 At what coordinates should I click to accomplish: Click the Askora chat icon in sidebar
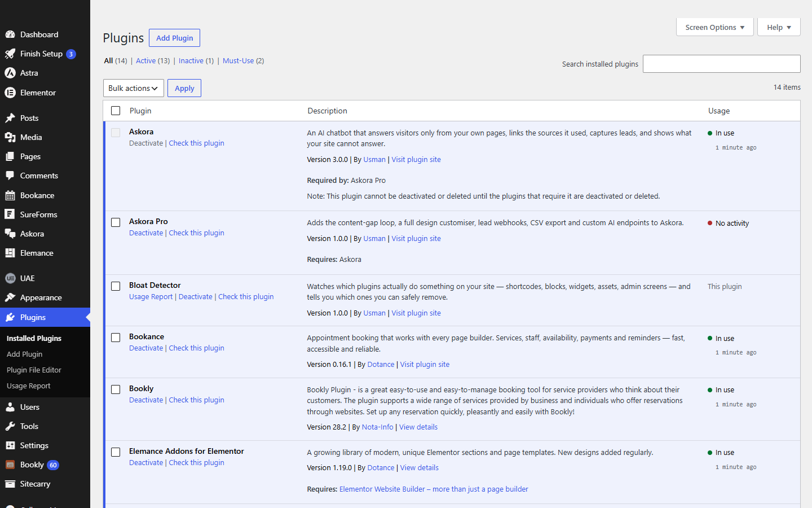coord(10,234)
